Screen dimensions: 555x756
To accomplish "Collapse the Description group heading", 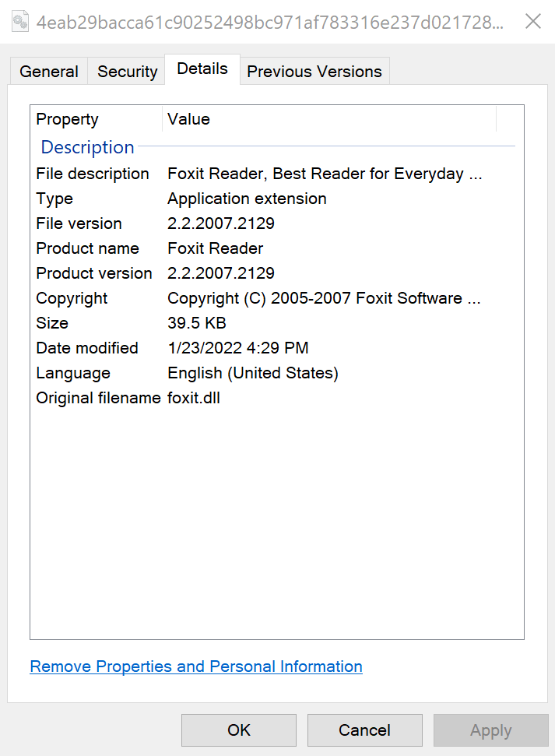I will [87, 147].
